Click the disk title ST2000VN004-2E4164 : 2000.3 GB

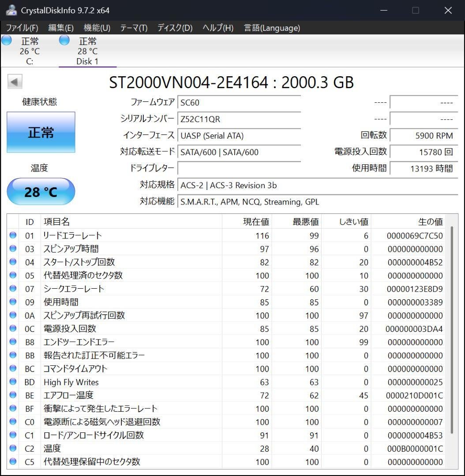pyautogui.click(x=231, y=82)
